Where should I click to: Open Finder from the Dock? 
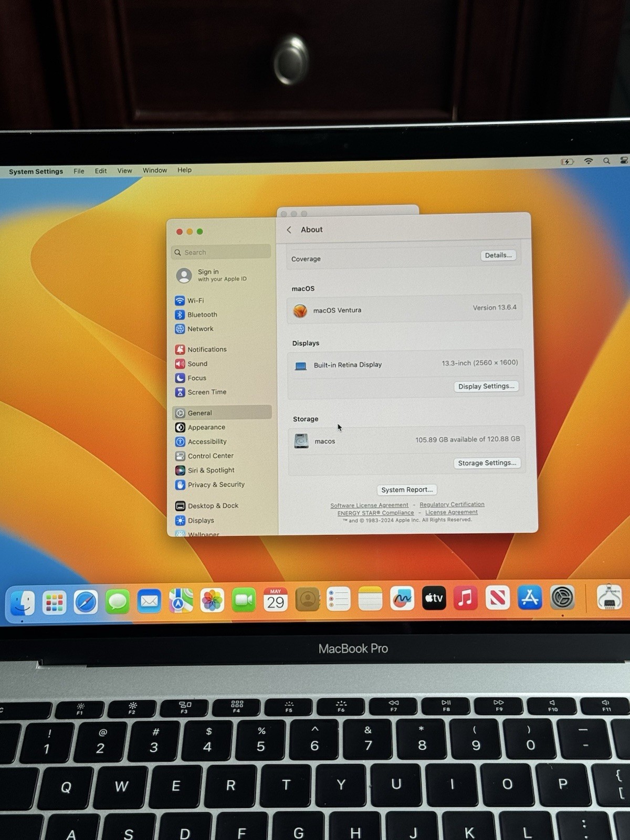click(23, 603)
